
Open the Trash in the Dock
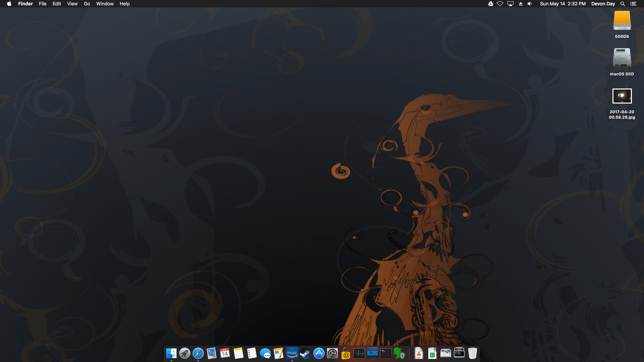click(x=473, y=353)
